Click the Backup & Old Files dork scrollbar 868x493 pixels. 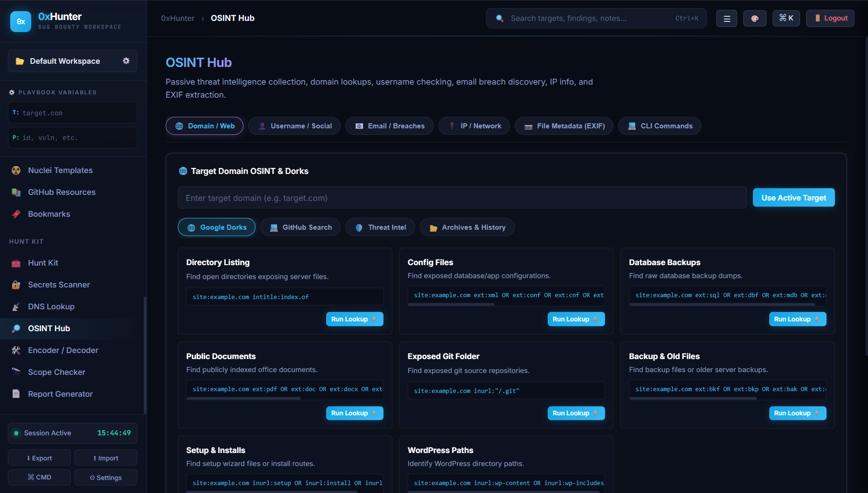coord(693,399)
